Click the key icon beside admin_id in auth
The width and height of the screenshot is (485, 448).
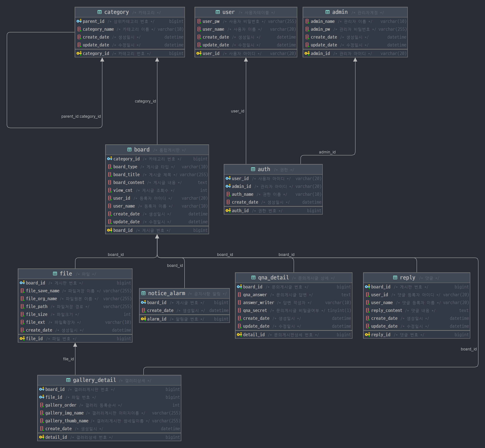[228, 186]
